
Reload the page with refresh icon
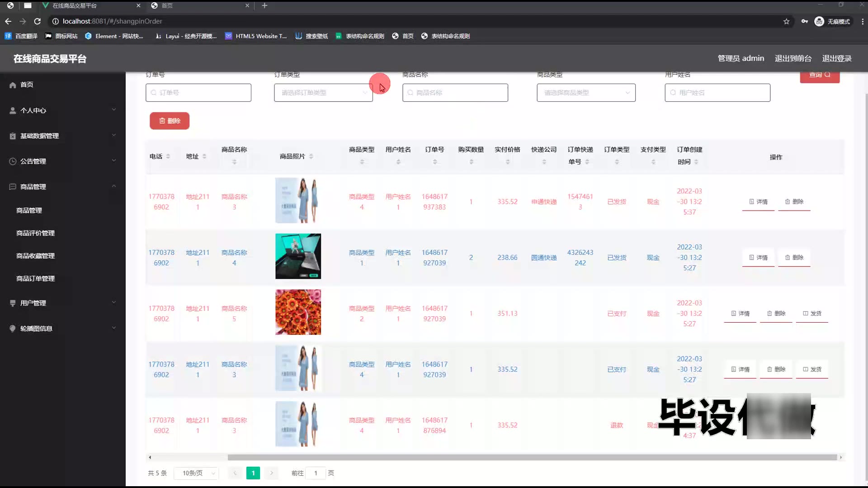point(38,21)
